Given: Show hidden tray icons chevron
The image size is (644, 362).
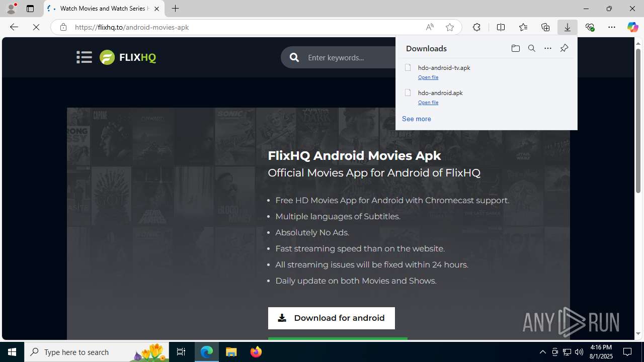Looking at the screenshot, I should [x=542, y=352].
